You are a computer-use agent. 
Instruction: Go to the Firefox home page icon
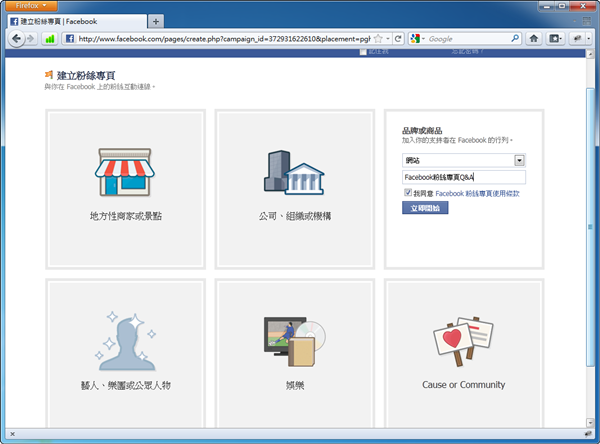534,39
